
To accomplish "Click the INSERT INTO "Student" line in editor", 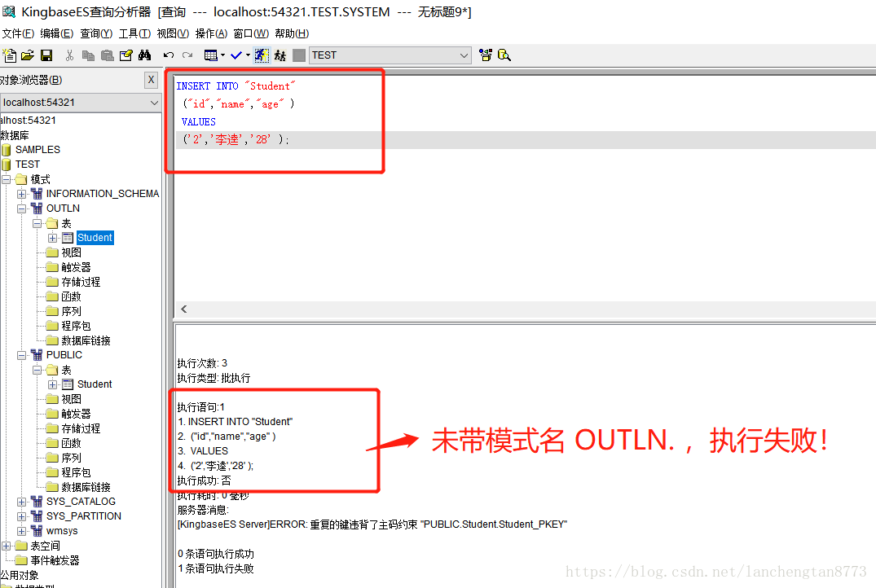I will click(236, 86).
